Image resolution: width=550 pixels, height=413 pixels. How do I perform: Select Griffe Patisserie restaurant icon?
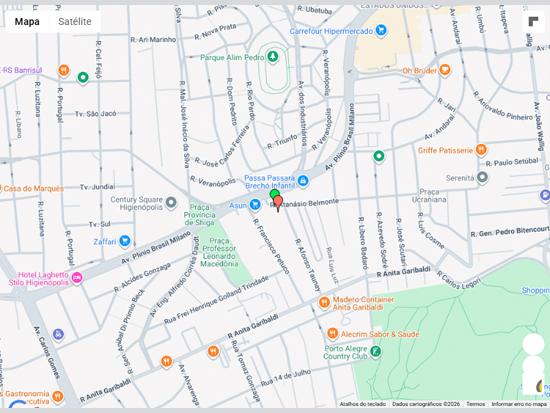click(x=481, y=150)
